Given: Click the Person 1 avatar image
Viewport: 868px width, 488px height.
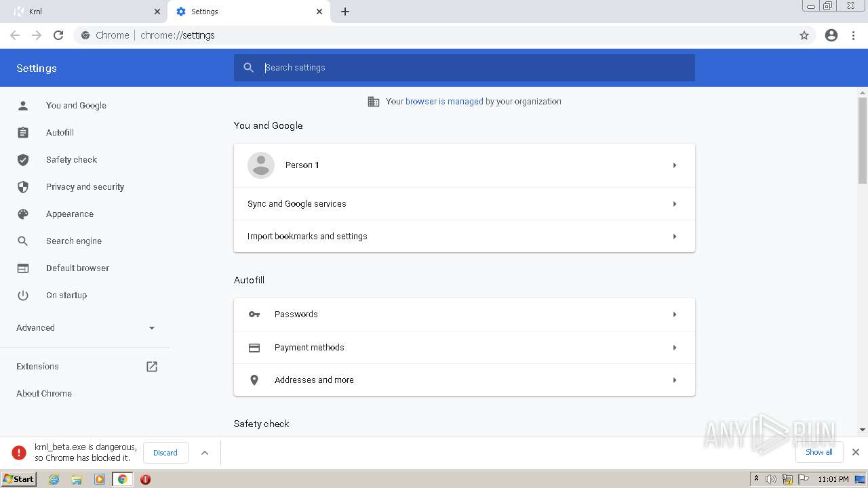Looking at the screenshot, I should [x=261, y=165].
